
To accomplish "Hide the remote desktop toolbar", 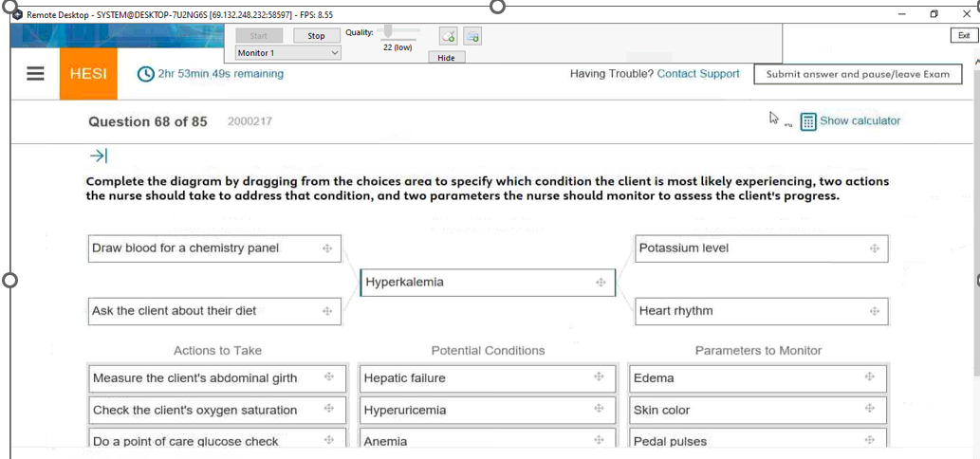I will click(x=446, y=58).
